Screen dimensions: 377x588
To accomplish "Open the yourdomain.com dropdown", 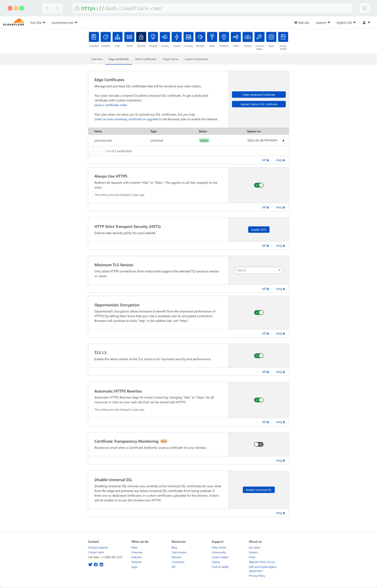I will (64, 22).
